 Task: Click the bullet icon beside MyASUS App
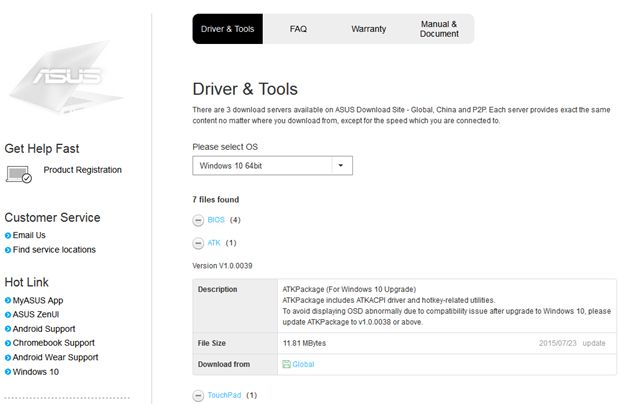8,300
